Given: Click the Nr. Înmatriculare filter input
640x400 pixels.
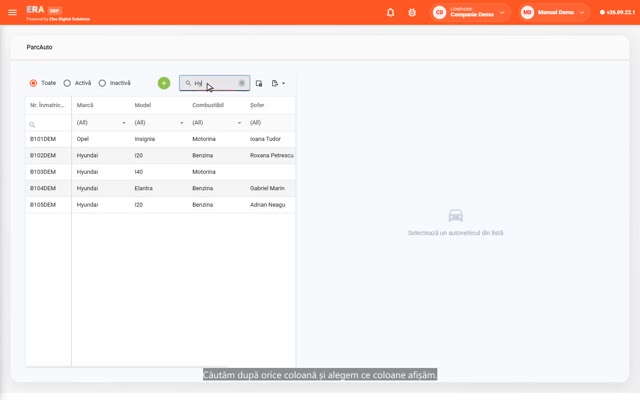Looking at the screenshot, I should point(48,124).
